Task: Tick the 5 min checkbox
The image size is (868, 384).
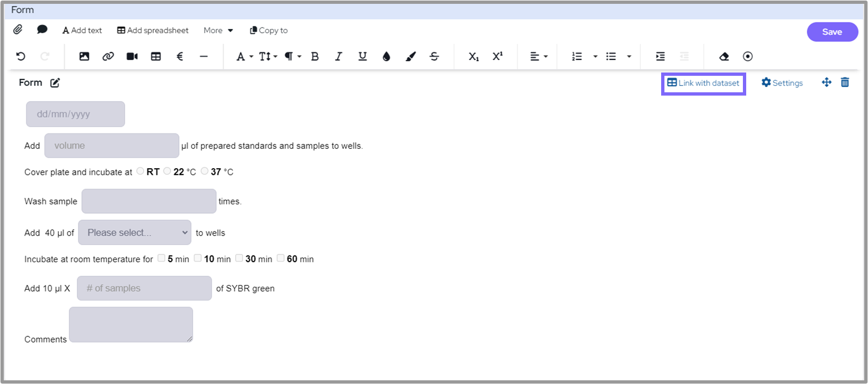Action: 161,258
